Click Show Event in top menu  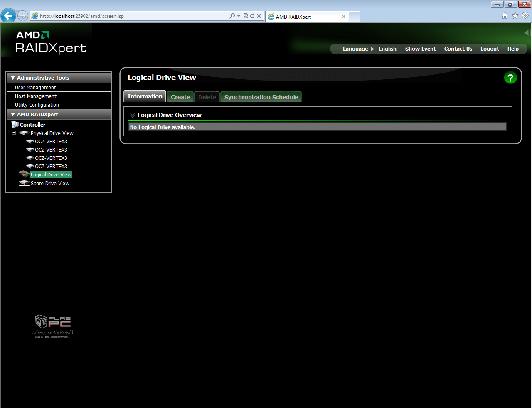coord(421,49)
